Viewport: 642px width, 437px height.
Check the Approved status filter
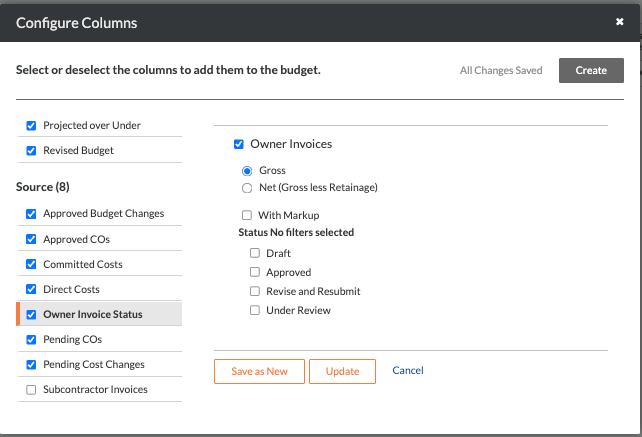tap(255, 272)
